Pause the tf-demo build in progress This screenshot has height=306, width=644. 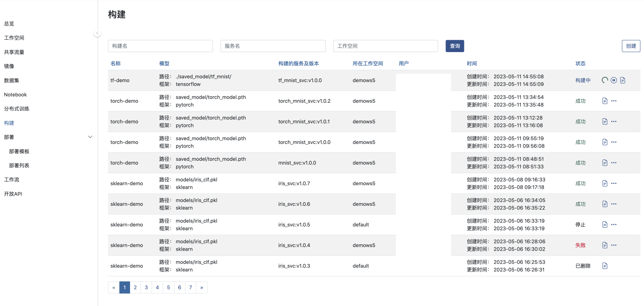point(614,80)
